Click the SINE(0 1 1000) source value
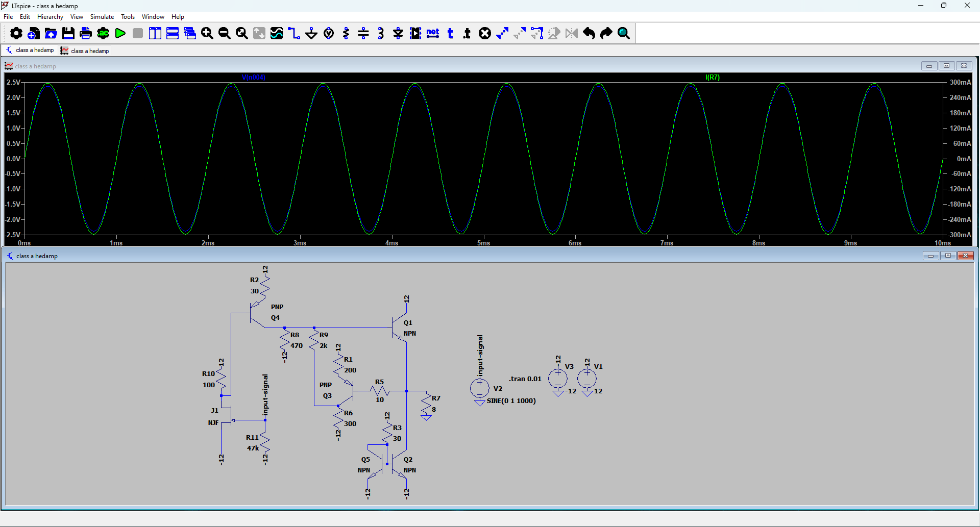This screenshot has height=527, width=980. (x=511, y=401)
